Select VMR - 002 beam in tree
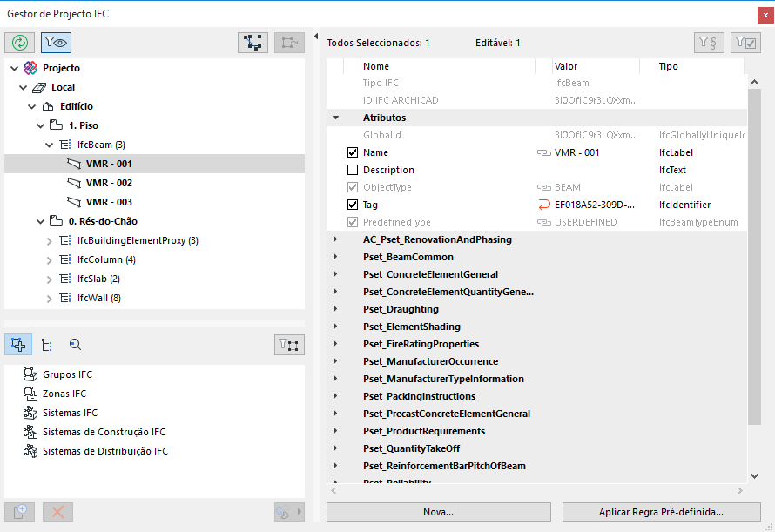 pos(109,183)
